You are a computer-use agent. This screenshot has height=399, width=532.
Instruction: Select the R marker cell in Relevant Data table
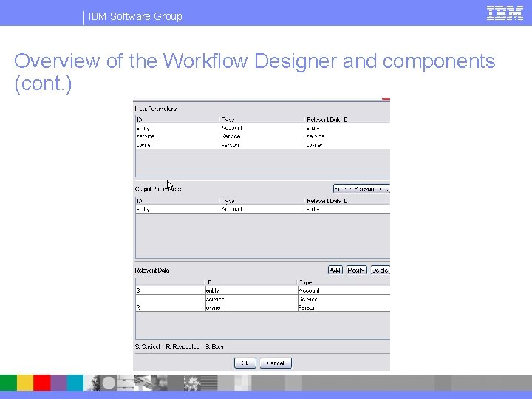[171, 307]
